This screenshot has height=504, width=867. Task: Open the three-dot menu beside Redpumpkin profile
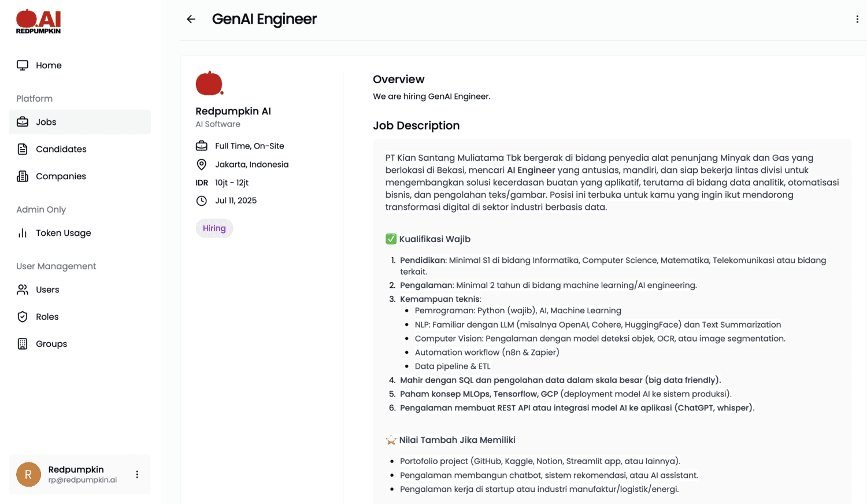coord(137,474)
